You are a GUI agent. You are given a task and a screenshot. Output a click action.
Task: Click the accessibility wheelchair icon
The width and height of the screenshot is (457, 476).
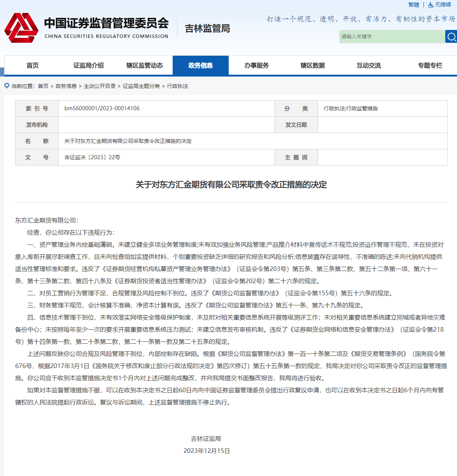tap(431, 5)
